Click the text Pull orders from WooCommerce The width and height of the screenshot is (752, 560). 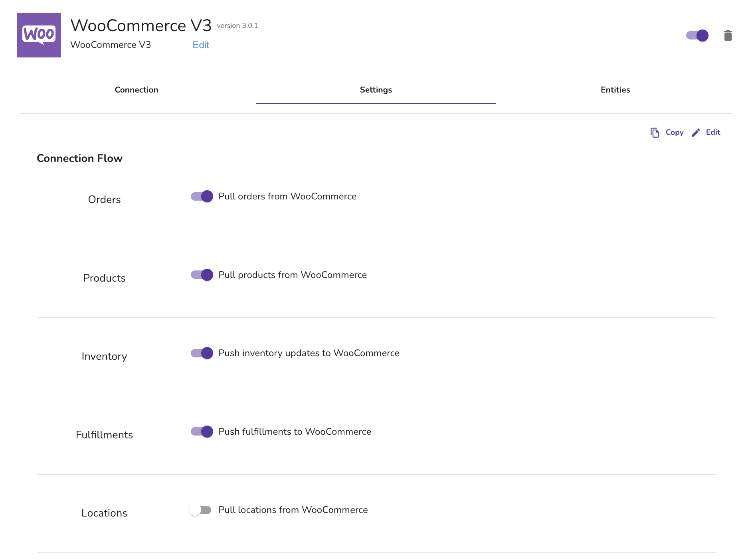coord(287,196)
